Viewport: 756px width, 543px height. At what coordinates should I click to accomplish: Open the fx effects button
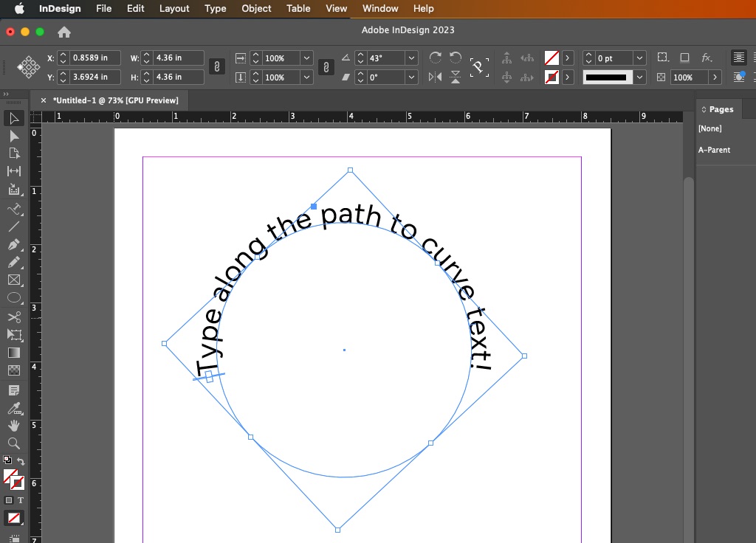(x=707, y=58)
